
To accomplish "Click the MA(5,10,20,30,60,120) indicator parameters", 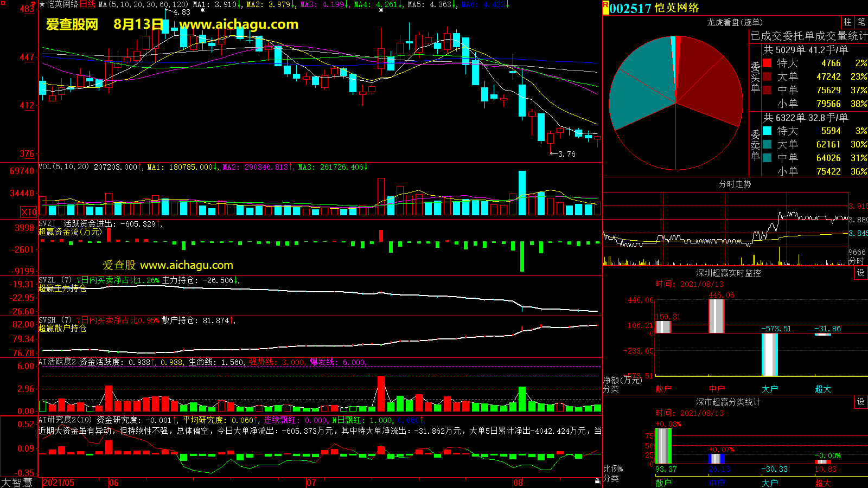I will pos(143,4).
